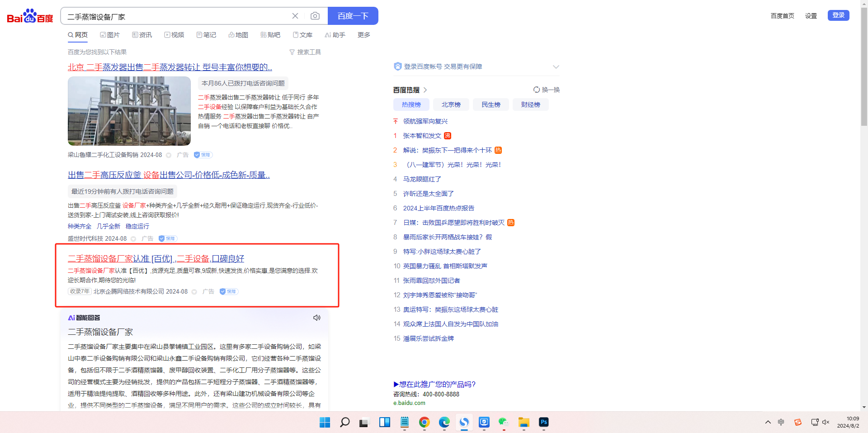Open Google Chrome from the taskbar
The width and height of the screenshot is (868, 433).
click(424, 422)
